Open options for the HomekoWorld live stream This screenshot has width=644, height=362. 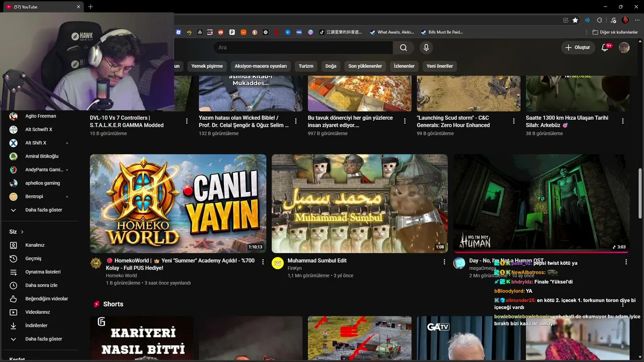click(263, 262)
